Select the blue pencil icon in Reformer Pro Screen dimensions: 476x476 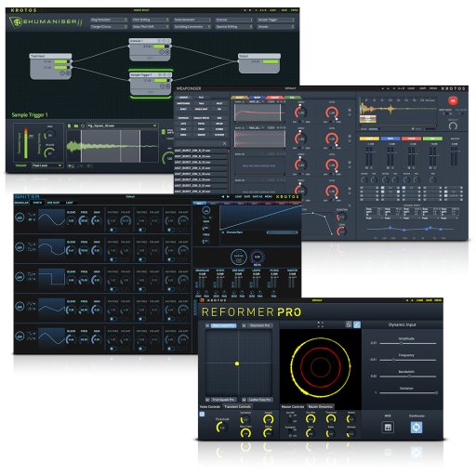(357, 324)
